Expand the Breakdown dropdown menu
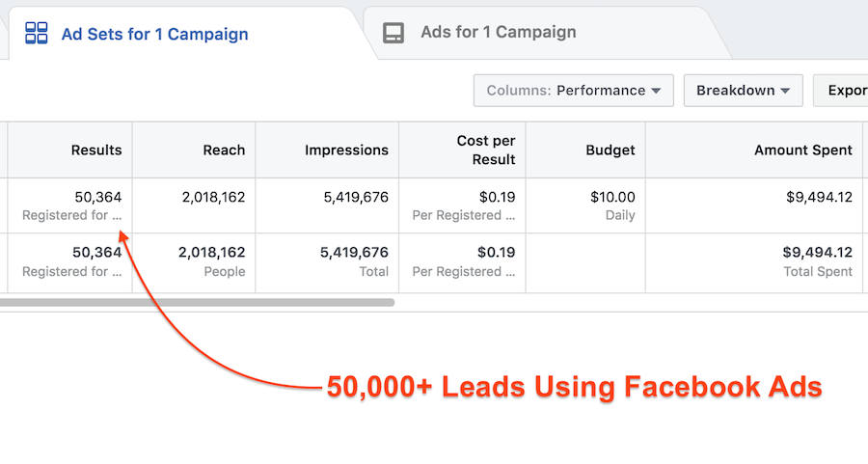The width and height of the screenshot is (868, 464). [743, 91]
